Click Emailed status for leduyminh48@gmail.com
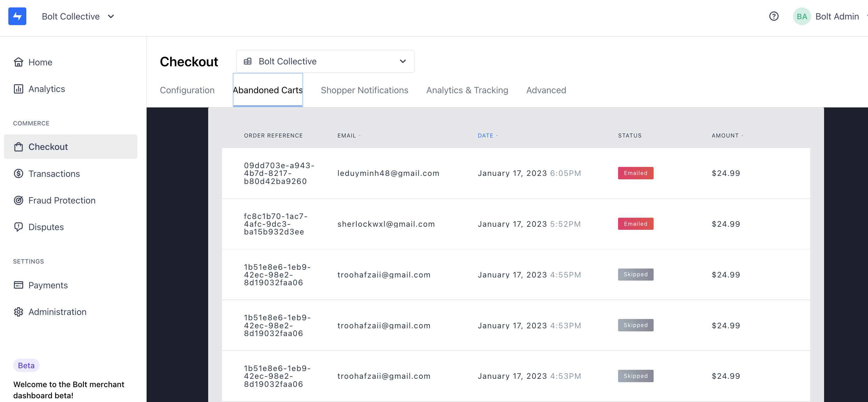The width and height of the screenshot is (868, 402). [x=635, y=173]
